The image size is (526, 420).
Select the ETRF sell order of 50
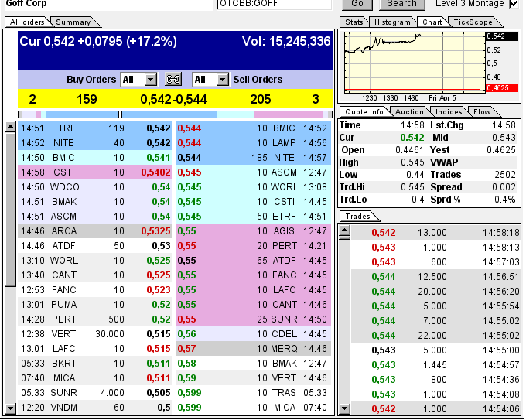(x=254, y=217)
